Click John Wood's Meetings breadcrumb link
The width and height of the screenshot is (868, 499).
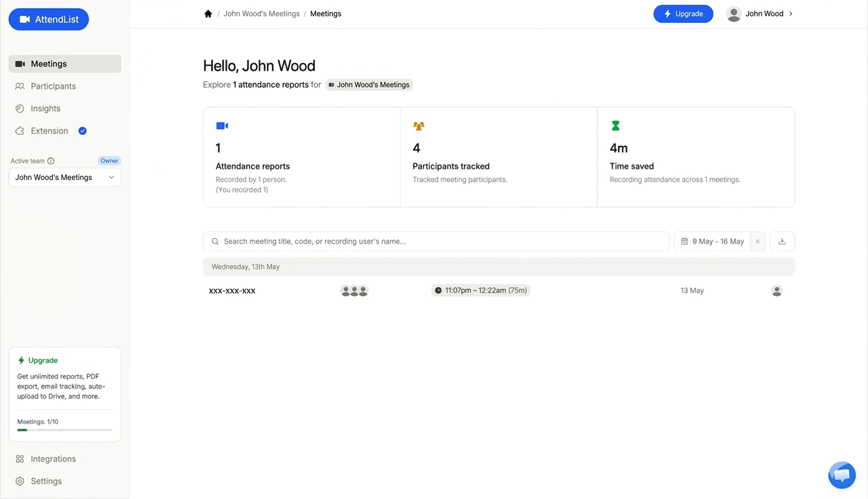coord(261,13)
